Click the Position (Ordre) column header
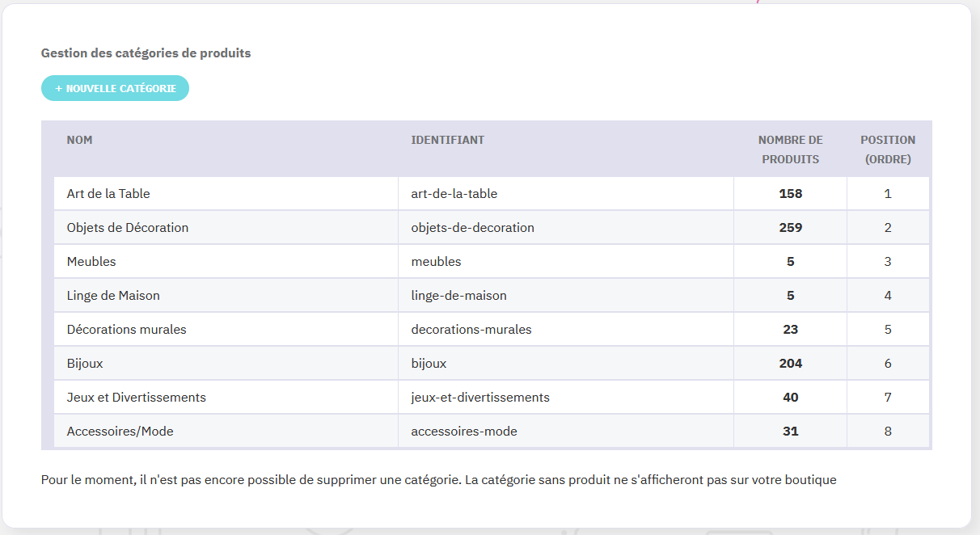Image resolution: width=980 pixels, height=535 pixels. 888,150
